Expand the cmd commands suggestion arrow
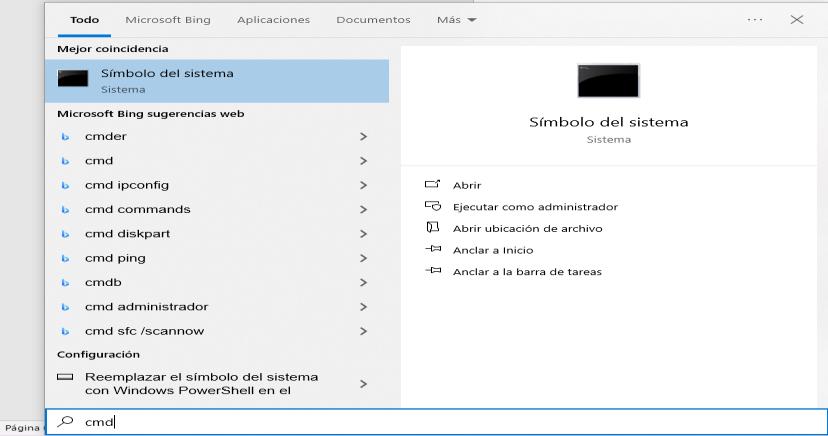 pyautogui.click(x=363, y=209)
